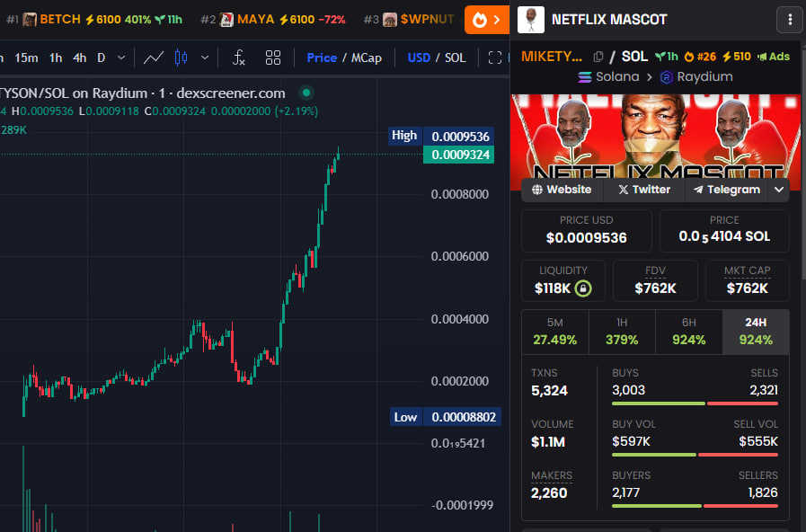The image size is (806, 532).
Task: Select the candlestick chart type icon
Action: tap(181, 58)
